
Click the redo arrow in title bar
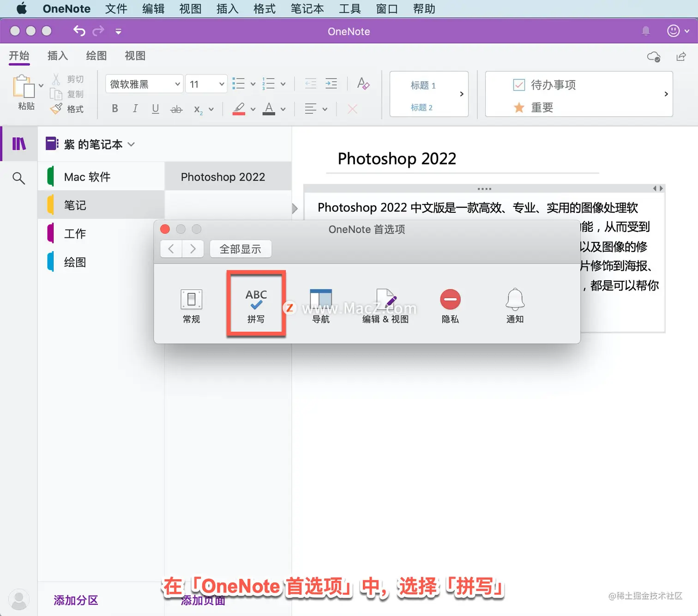point(98,31)
